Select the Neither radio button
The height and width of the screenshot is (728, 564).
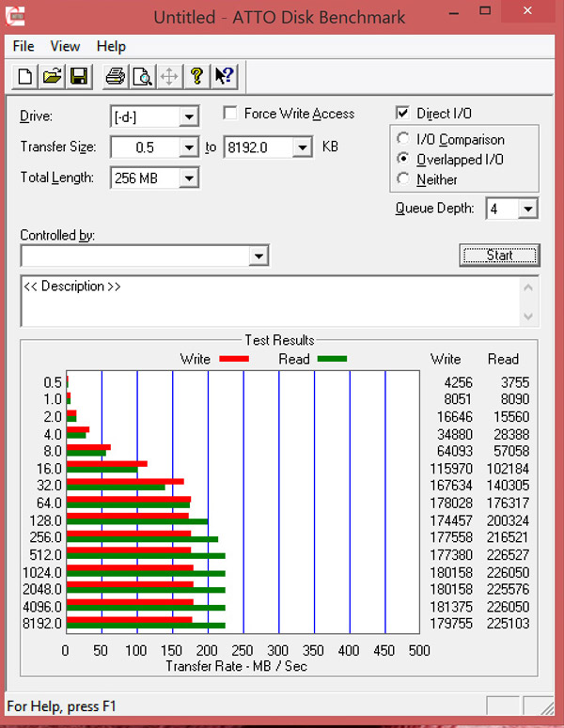pyautogui.click(x=403, y=178)
